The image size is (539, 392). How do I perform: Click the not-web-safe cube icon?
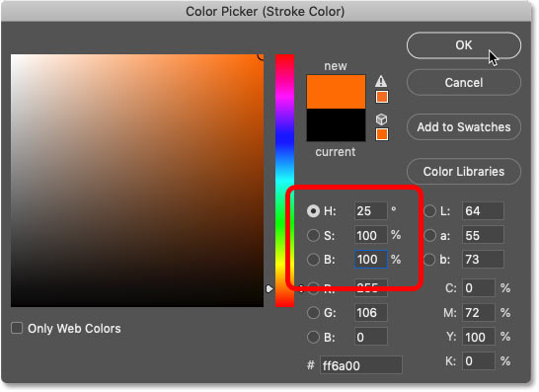(381, 119)
